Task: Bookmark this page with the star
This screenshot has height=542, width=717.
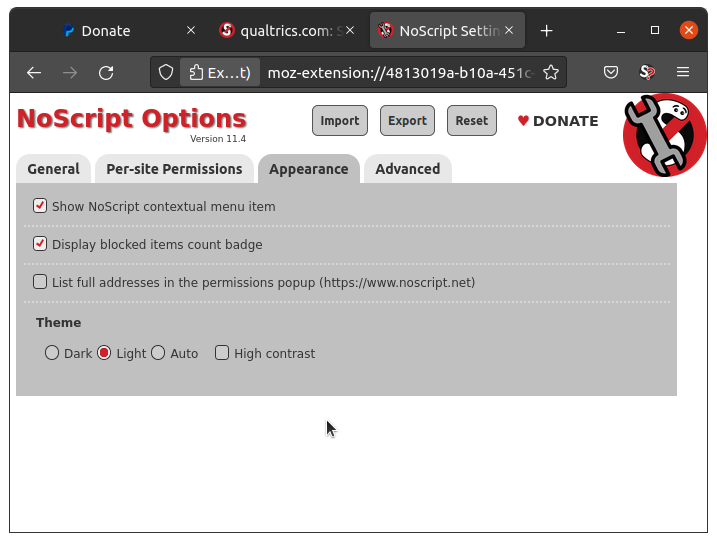Action: [551, 72]
